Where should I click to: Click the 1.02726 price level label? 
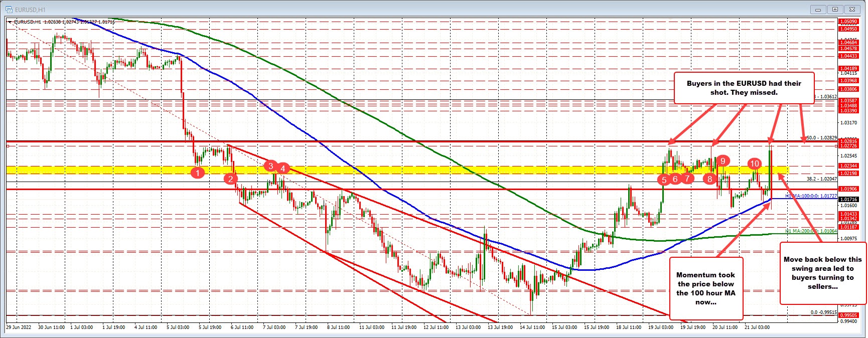coord(848,146)
